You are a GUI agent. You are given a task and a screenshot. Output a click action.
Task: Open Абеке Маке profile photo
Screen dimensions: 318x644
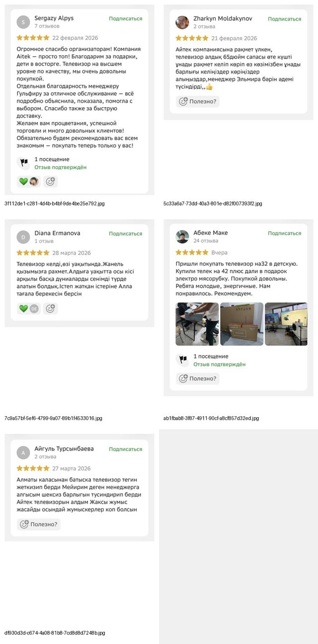point(182,237)
